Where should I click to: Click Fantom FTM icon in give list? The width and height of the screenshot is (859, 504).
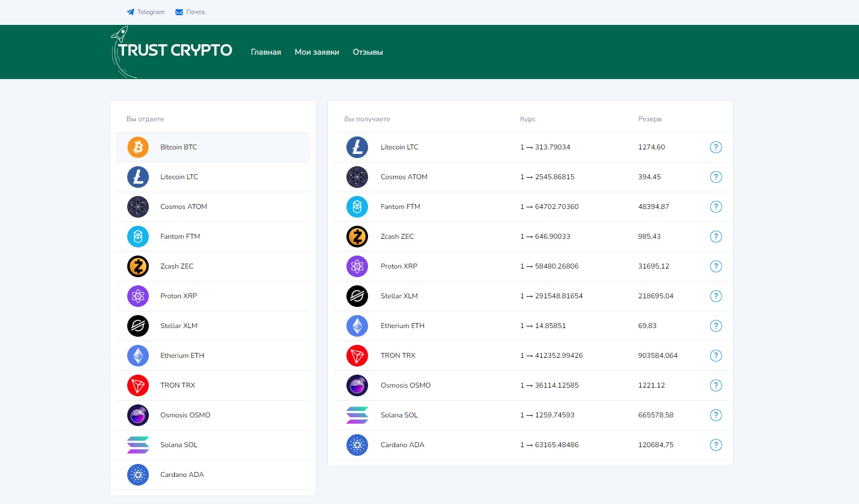[x=138, y=237]
